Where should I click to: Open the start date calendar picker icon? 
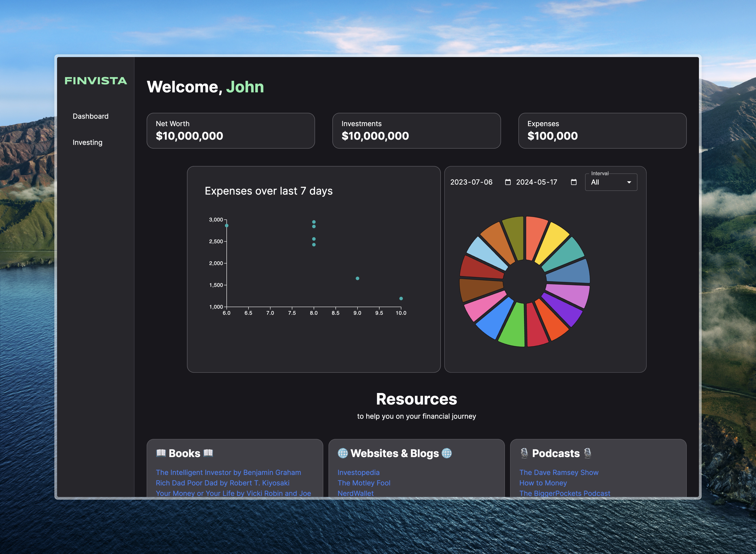pos(508,182)
